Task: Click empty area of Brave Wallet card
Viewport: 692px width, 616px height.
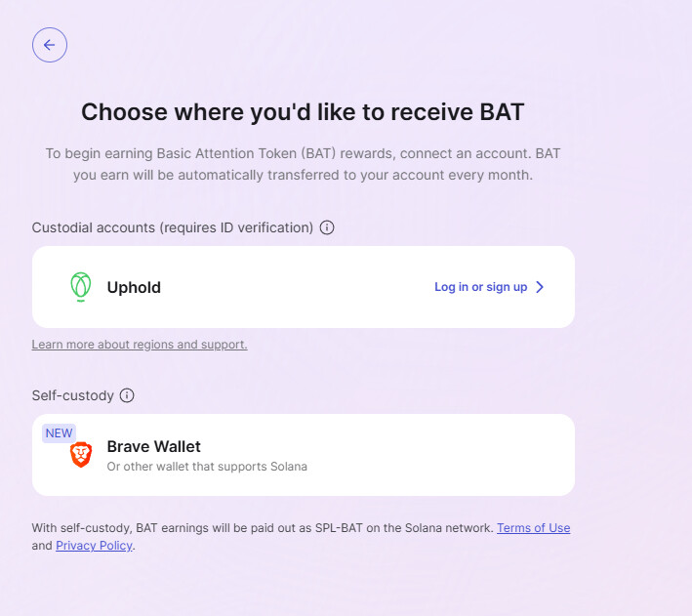Action: tap(439, 455)
